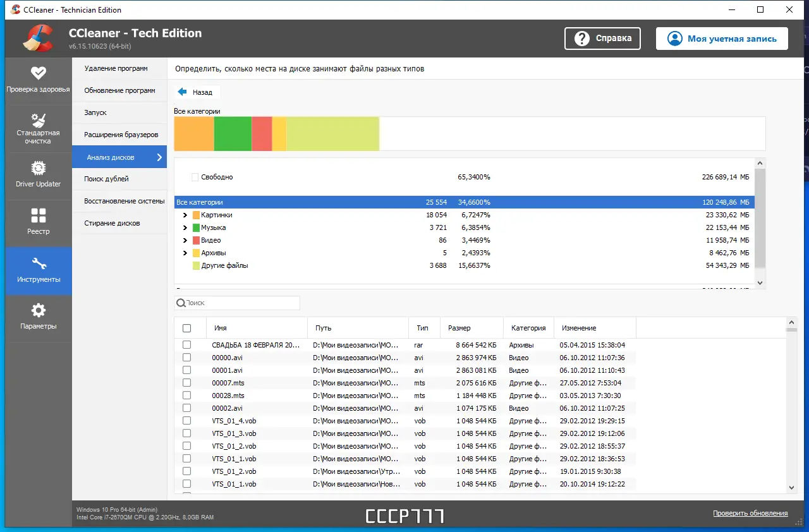809x532 pixels.
Task: Click the CCleaner logo in the header
Action: pos(38,38)
